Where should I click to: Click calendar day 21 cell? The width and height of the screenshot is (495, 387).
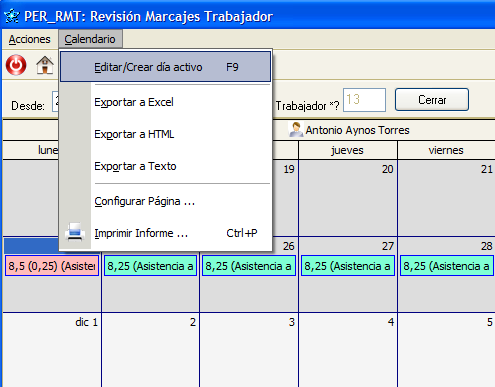click(x=446, y=198)
